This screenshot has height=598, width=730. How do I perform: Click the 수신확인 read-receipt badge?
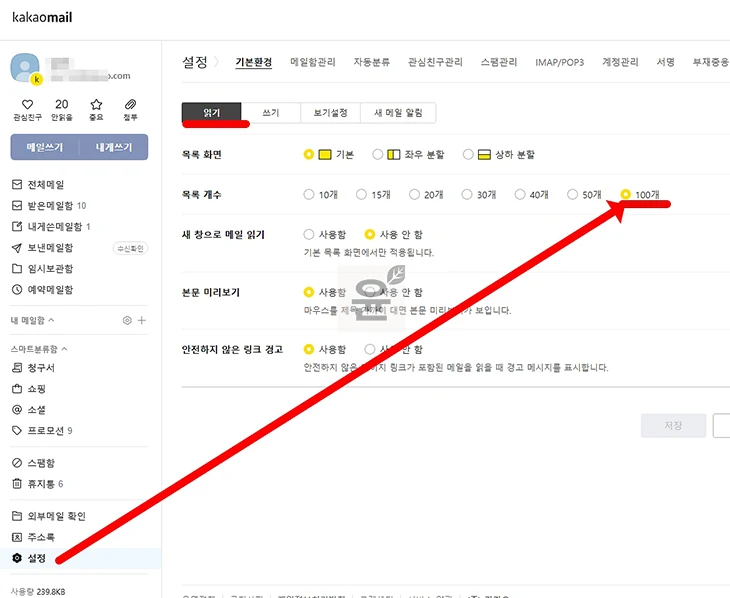pos(130,248)
